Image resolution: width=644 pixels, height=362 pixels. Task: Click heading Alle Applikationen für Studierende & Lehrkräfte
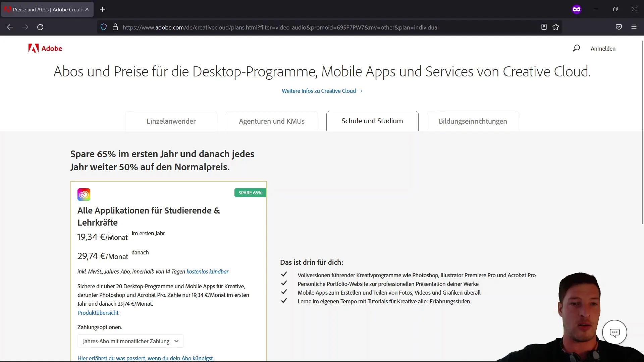[149, 216]
